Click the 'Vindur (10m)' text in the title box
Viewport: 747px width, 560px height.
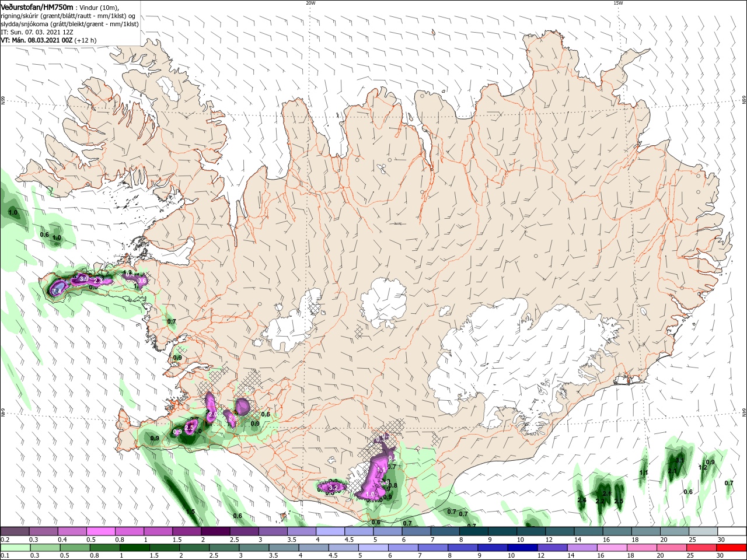(x=99, y=7)
